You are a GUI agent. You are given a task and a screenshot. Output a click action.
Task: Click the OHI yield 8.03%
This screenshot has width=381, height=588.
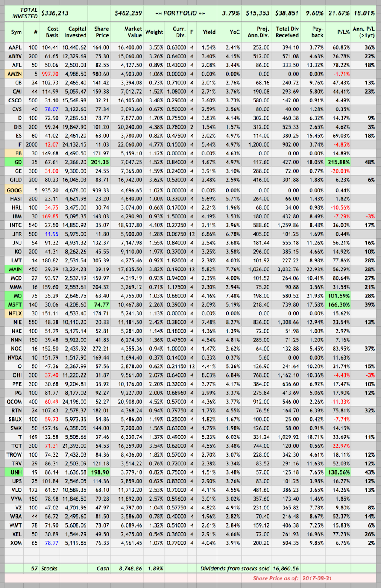209,375
